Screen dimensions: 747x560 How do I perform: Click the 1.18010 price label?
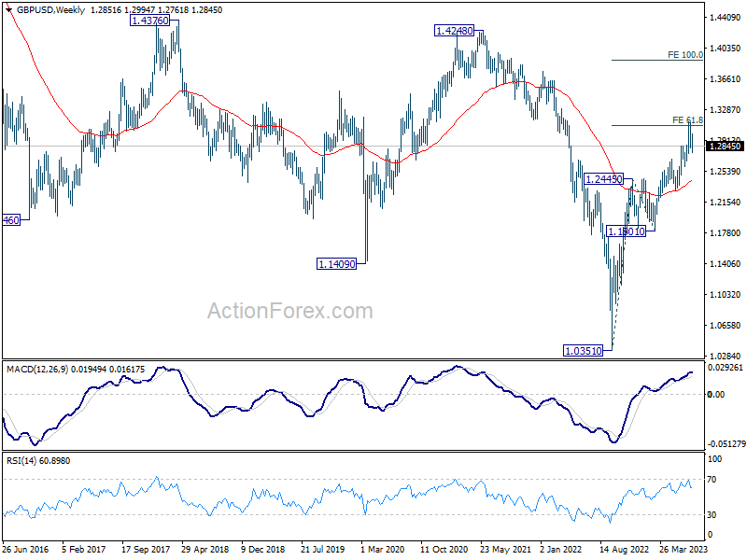pyautogui.click(x=626, y=231)
